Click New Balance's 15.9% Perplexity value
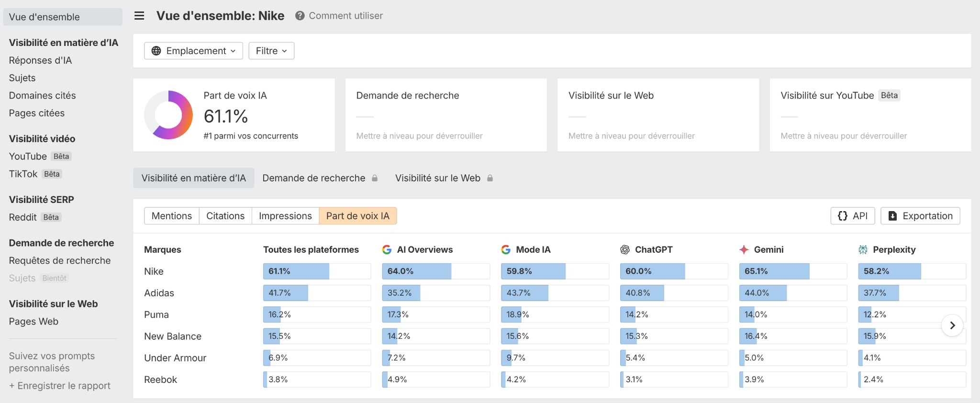 pos(875,336)
